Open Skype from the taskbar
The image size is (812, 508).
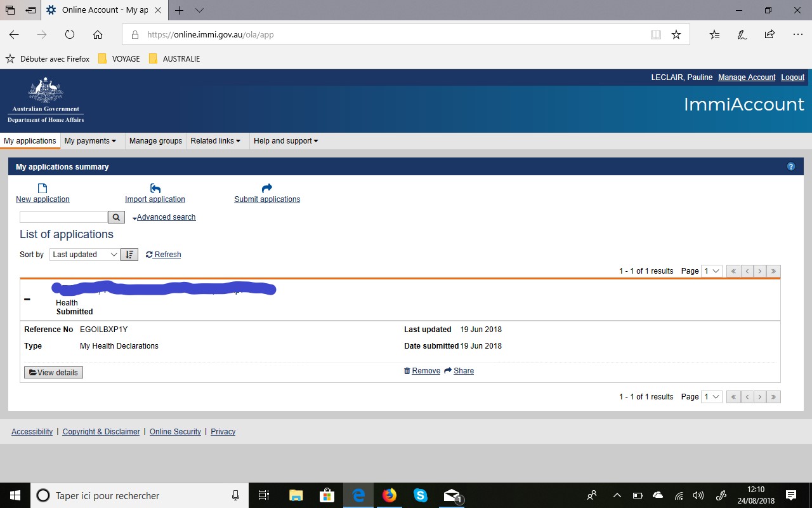coord(421,495)
